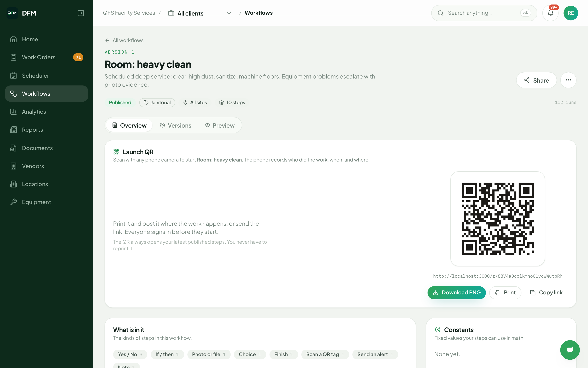The height and width of the screenshot is (368, 588).
Task: Click Download PNG button
Action: (457, 293)
